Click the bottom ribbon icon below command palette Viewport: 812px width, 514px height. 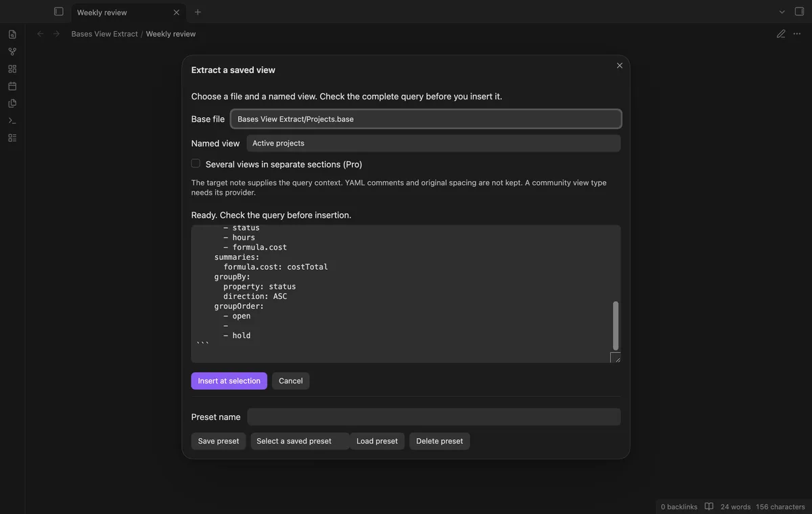[x=12, y=138]
